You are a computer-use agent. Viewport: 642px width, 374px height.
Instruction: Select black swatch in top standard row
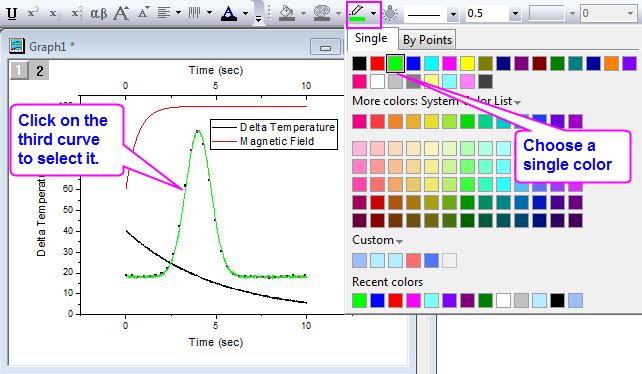point(359,63)
